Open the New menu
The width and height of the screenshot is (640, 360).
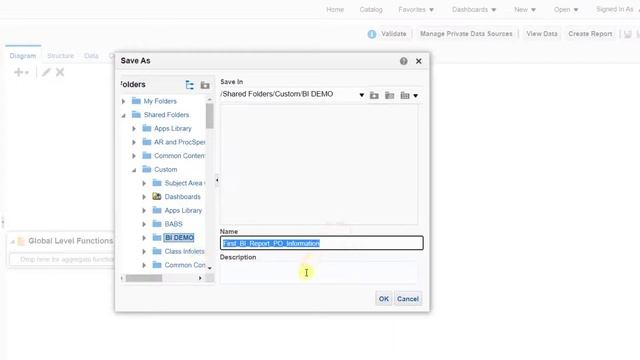pyautogui.click(x=524, y=9)
